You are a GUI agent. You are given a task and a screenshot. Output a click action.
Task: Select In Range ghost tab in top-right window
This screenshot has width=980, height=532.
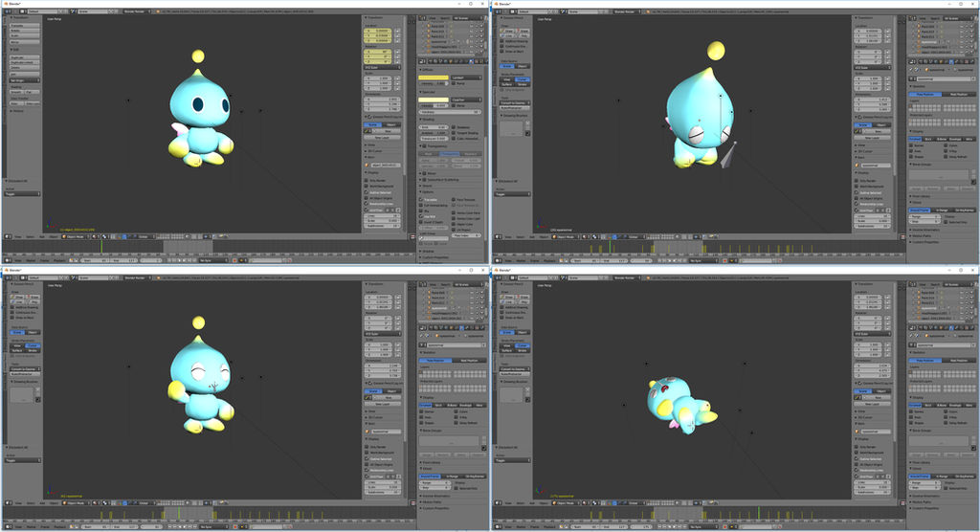pos(942,211)
